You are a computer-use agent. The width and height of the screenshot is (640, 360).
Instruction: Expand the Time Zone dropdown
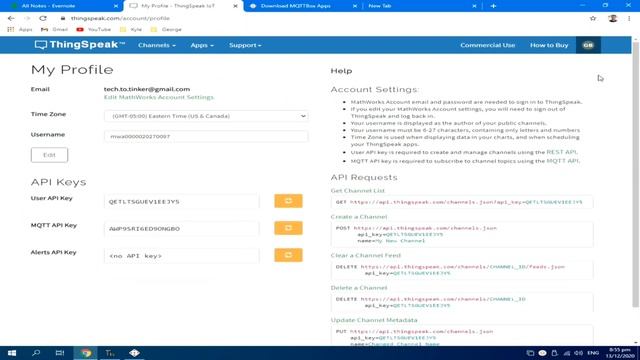[x=206, y=116]
